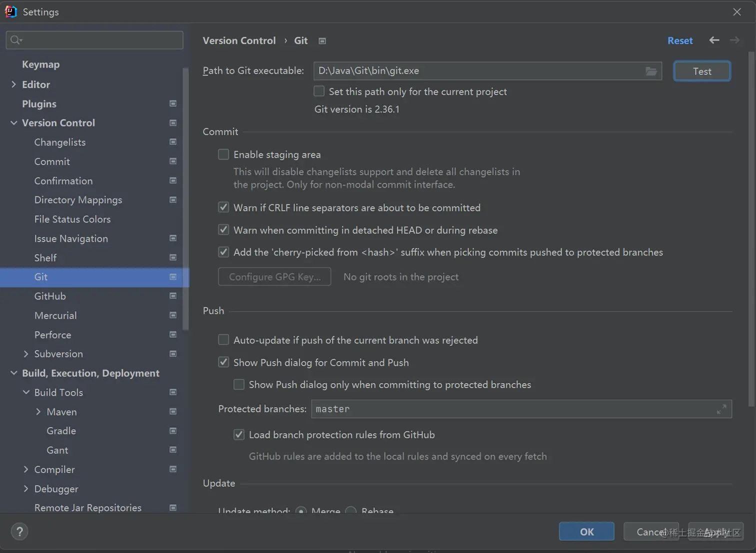This screenshot has height=553, width=756.
Task: Click the project-level icon next to Git breadcrumb
Action: coord(322,41)
